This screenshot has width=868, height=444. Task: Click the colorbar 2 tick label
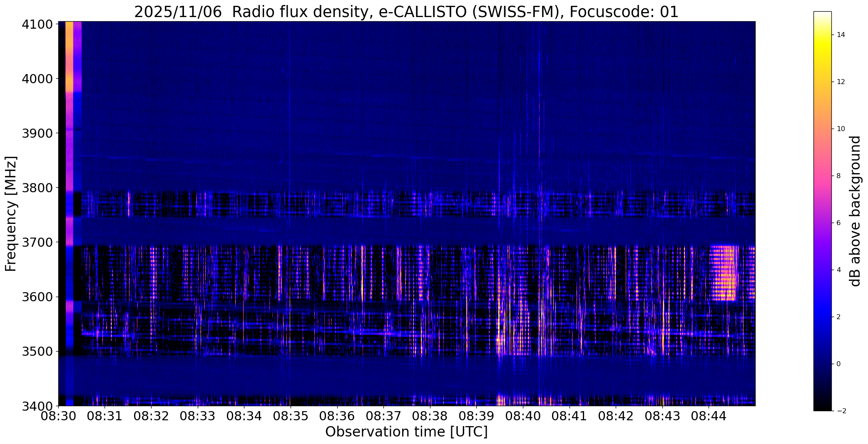838,317
